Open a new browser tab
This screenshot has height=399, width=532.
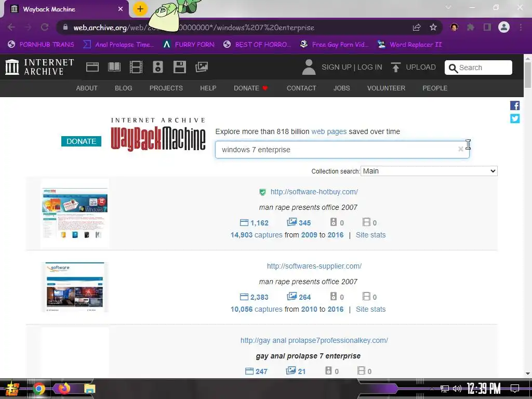click(x=140, y=9)
